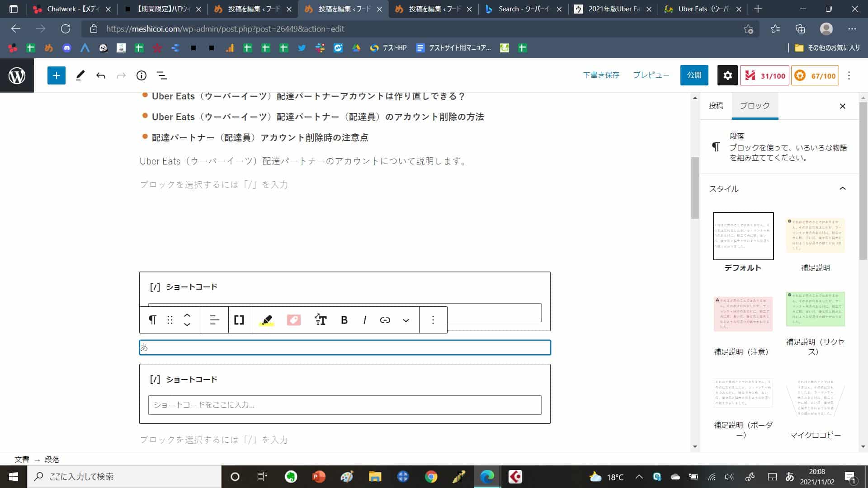Add this page to favorites
The image size is (868, 488).
pyautogui.click(x=748, y=29)
